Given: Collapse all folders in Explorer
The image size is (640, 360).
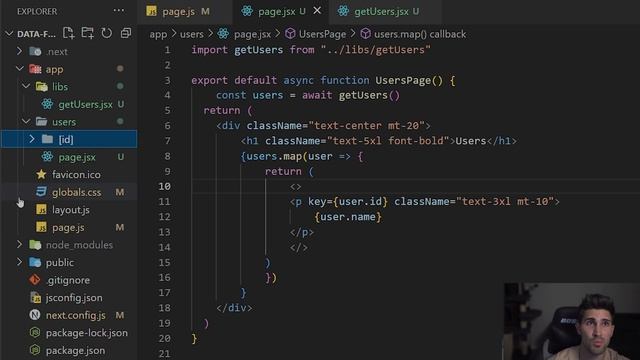Looking at the screenshot, I should point(126,33).
